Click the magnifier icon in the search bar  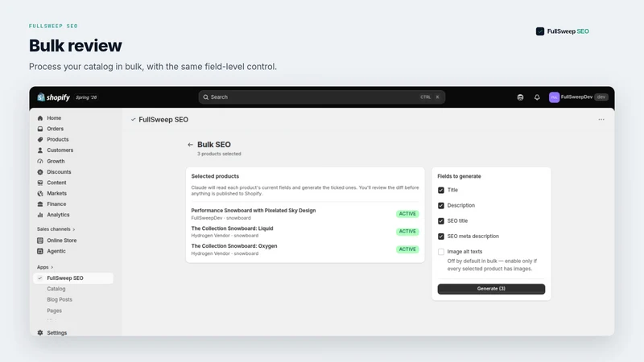(x=206, y=97)
